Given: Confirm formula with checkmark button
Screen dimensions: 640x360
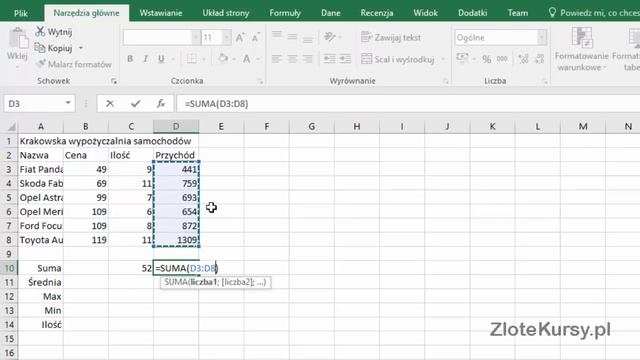Looking at the screenshot, I should pos(136,104).
